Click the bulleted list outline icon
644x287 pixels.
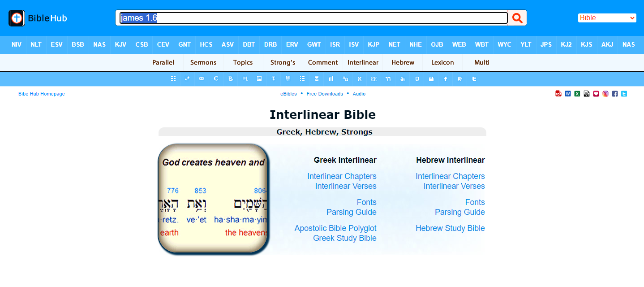coord(302,78)
